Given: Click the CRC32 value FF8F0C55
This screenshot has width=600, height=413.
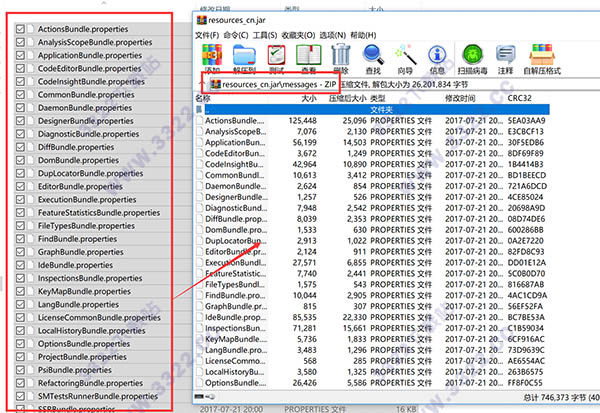Looking at the screenshot, I should click(525, 383).
